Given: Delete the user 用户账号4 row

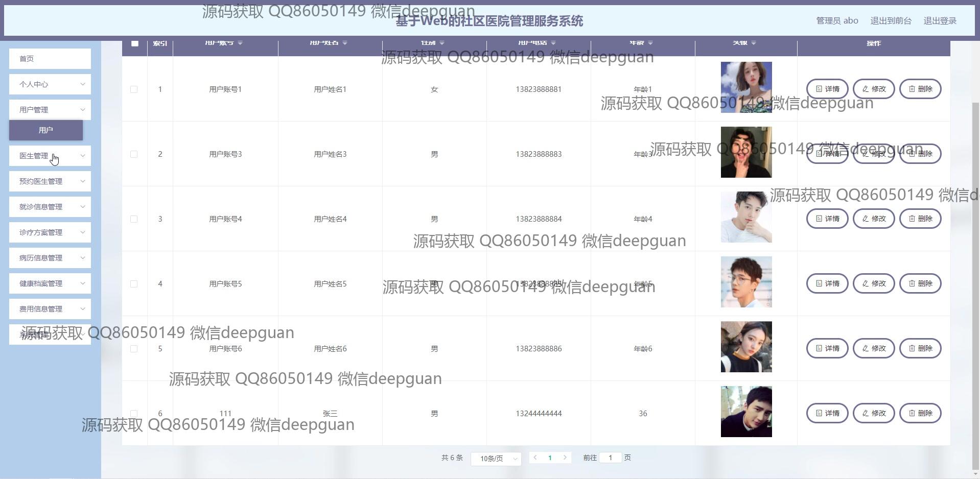Looking at the screenshot, I should click(x=920, y=219).
